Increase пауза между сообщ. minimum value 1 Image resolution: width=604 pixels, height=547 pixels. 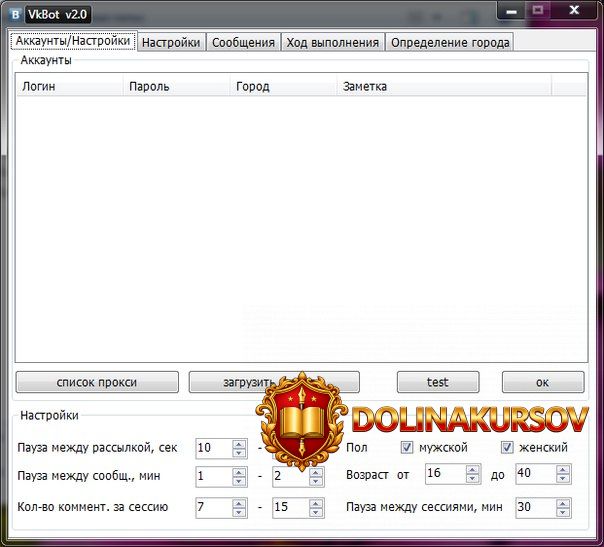click(239, 472)
